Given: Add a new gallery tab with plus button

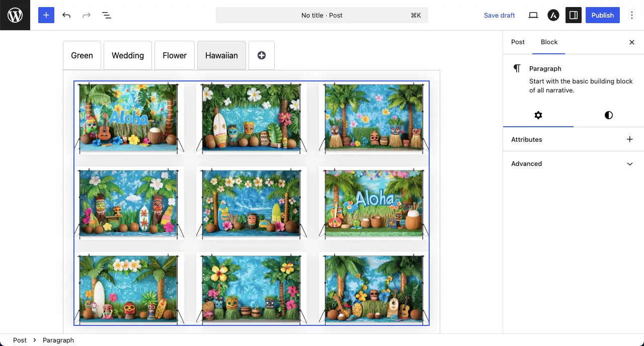Looking at the screenshot, I should coord(261,55).
